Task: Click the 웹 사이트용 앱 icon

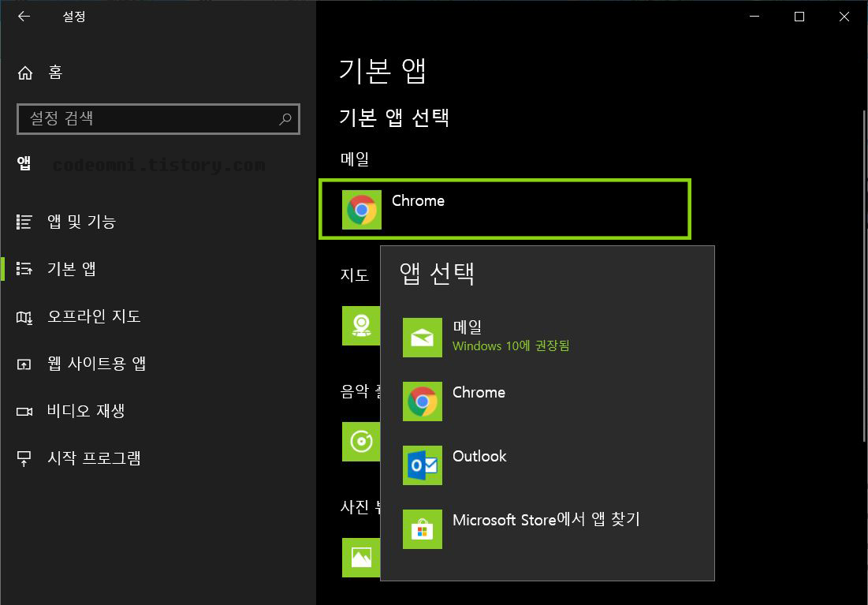Action: pyautogui.click(x=24, y=364)
